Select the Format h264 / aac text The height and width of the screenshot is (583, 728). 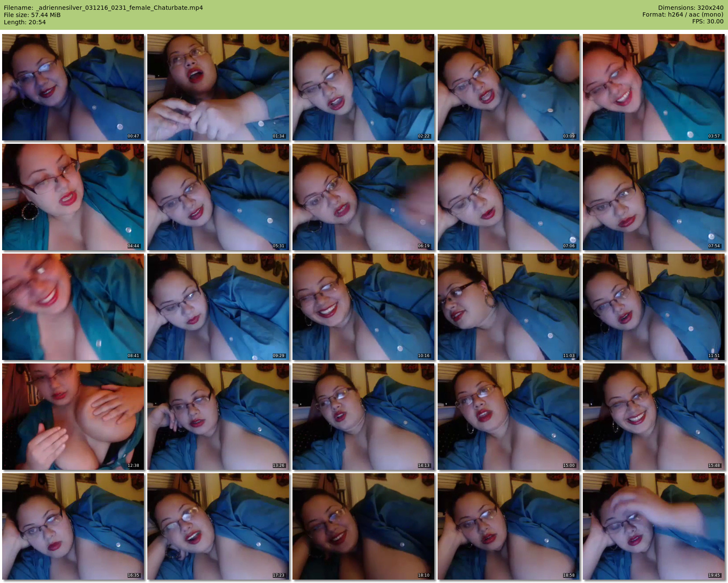tap(683, 14)
